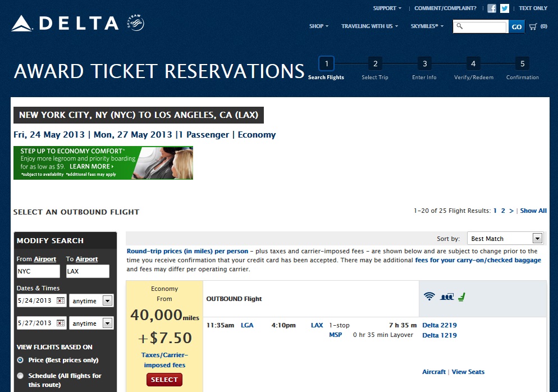558x392 pixels.
Task: Open Delta's Facebook page icon
Action: point(492,8)
